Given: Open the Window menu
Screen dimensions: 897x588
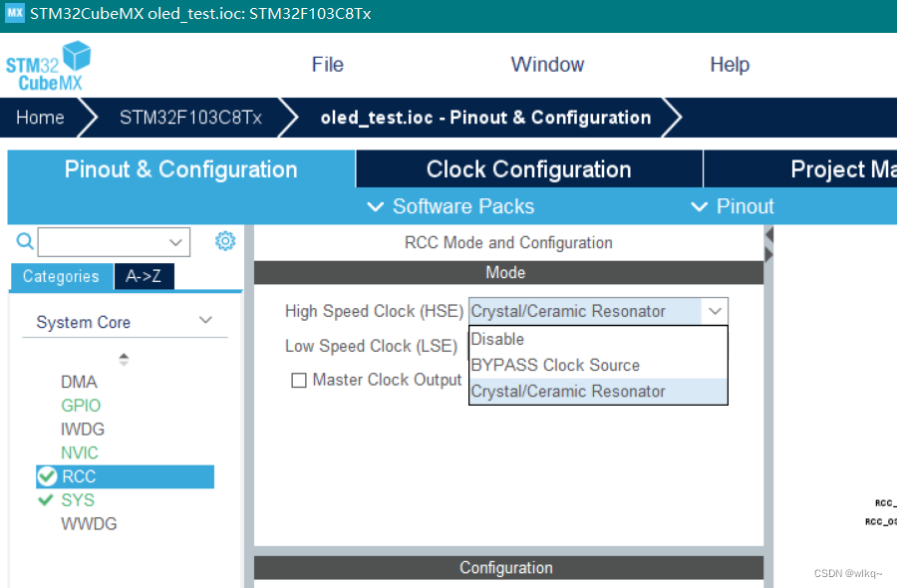Looking at the screenshot, I should coord(547,65).
